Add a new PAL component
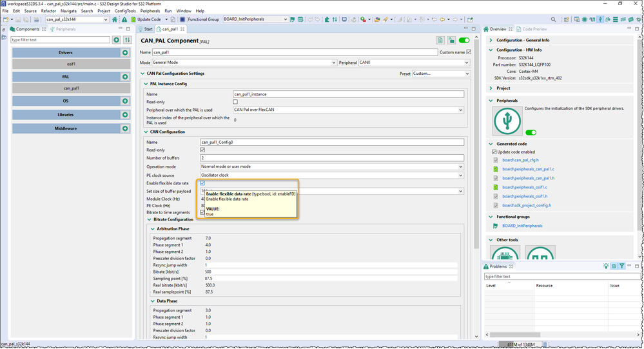The image size is (644, 349). (x=125, y=77)
